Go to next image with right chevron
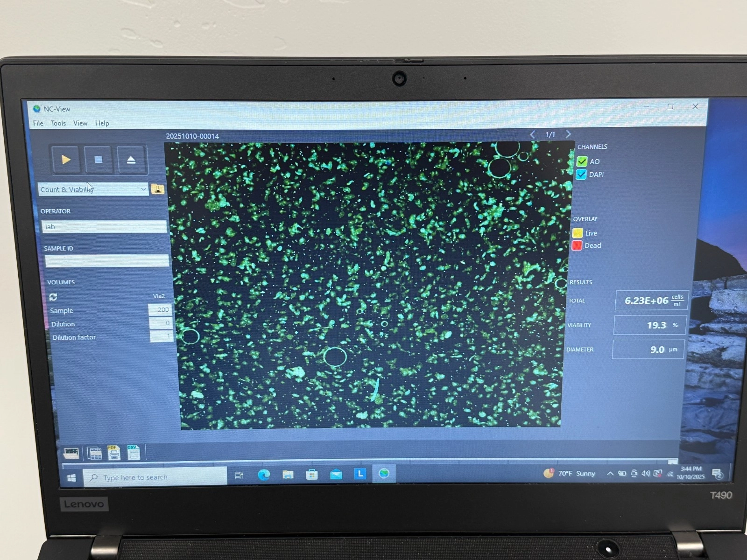Screen dimensions: 747x560 coord(568,134)
